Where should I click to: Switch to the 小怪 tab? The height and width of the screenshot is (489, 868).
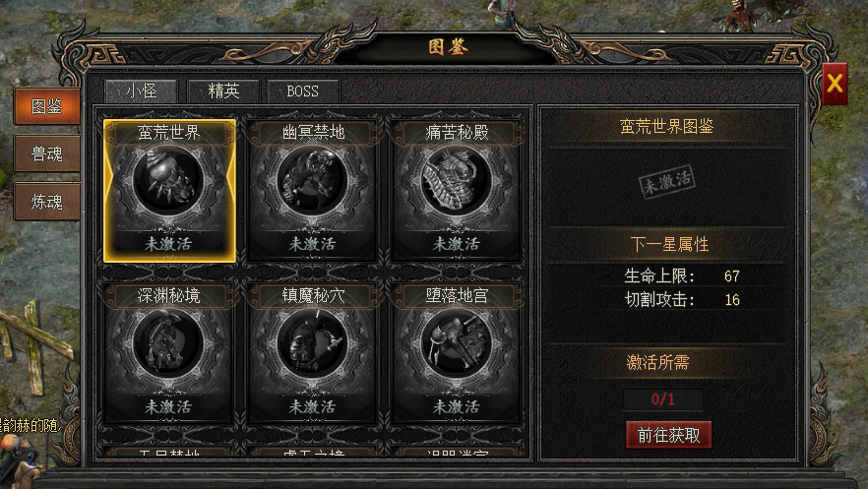pos(141,92)
